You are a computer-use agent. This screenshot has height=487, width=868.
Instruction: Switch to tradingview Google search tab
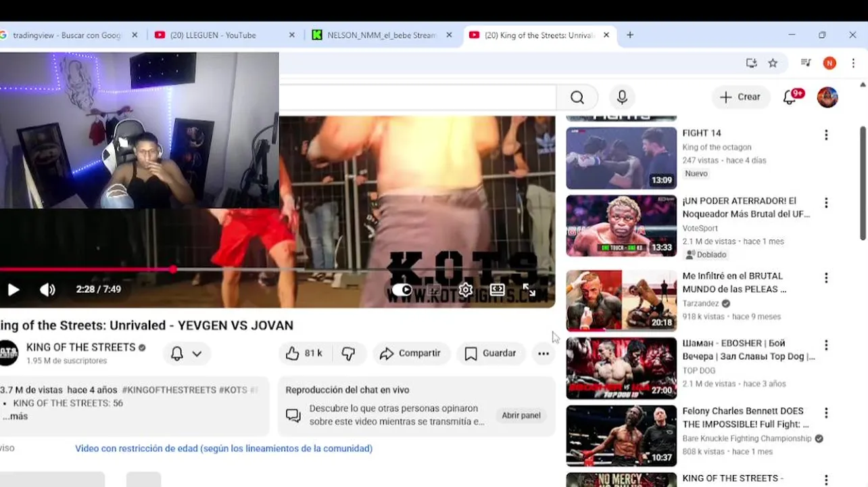(x=66, y=35)
